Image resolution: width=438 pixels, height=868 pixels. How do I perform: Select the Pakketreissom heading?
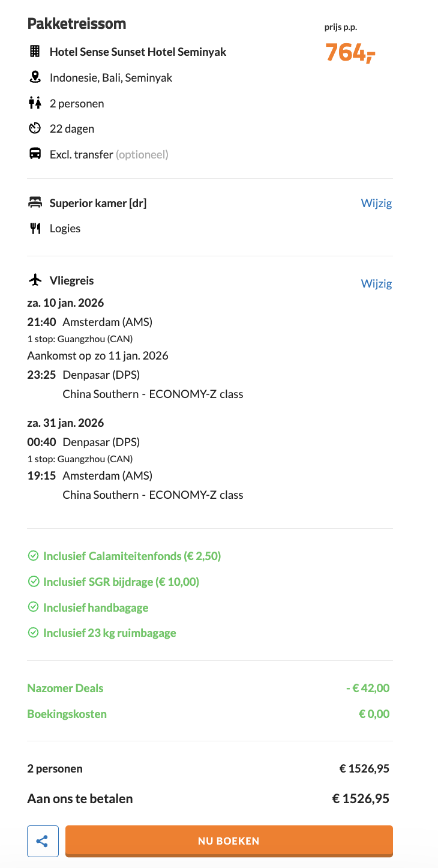[76, 23]
